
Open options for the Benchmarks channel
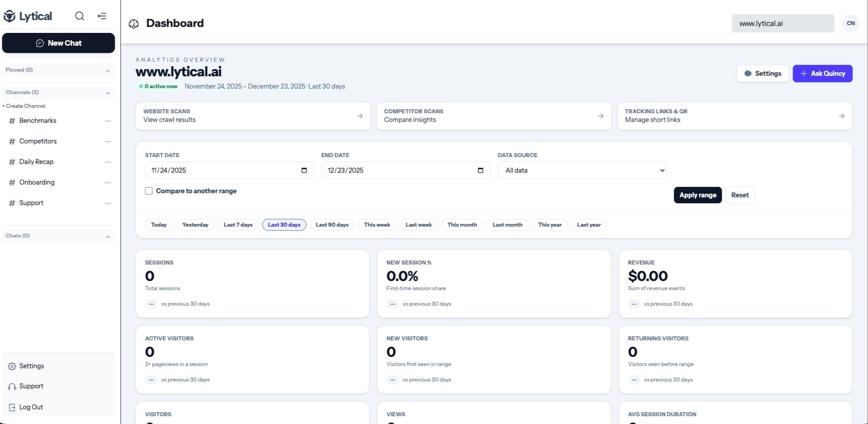click(x=107, y=121)
